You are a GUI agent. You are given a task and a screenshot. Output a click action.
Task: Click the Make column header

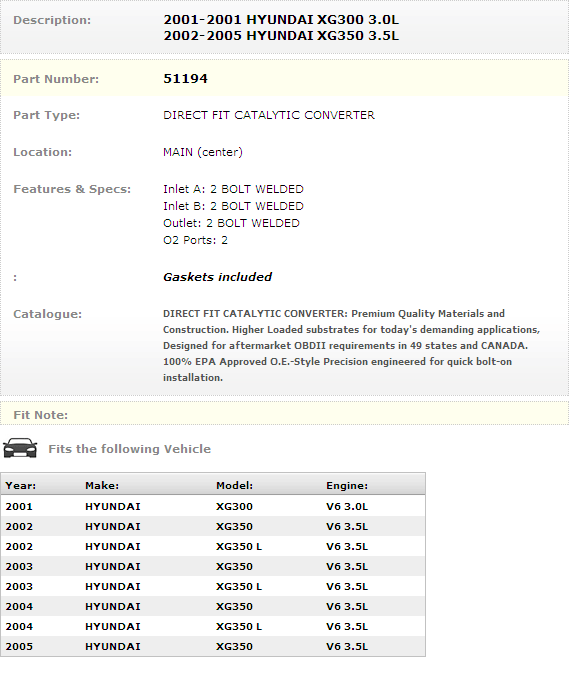click(x=102, y=485)
